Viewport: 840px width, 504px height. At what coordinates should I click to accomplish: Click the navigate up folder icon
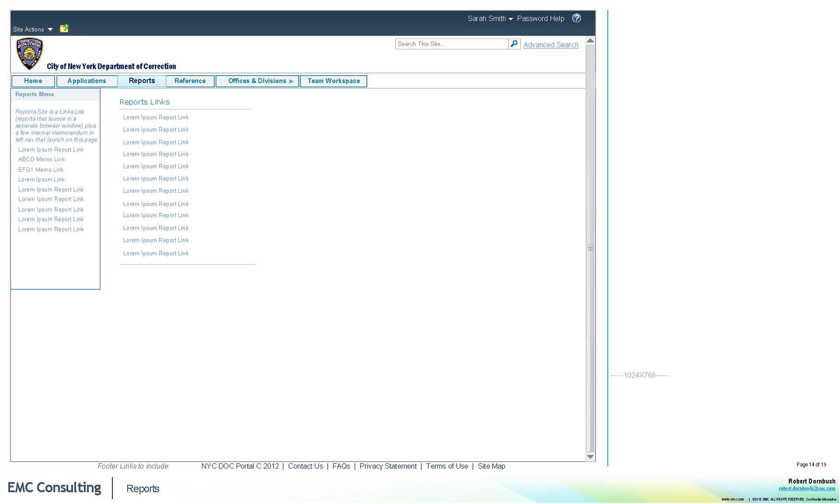(x=64, y=28)
